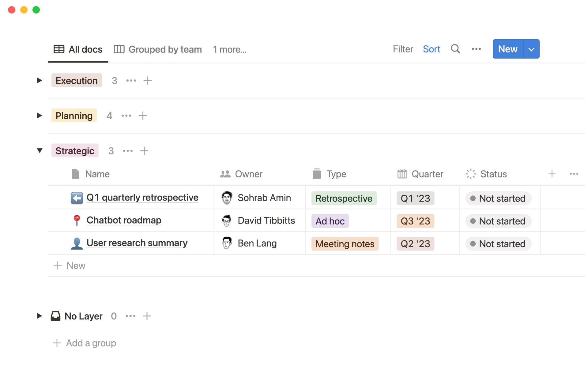The width and height of the screenshot is (588, 368).
Task: Collapse the Strategic group
Action: [x=40, y=151]
